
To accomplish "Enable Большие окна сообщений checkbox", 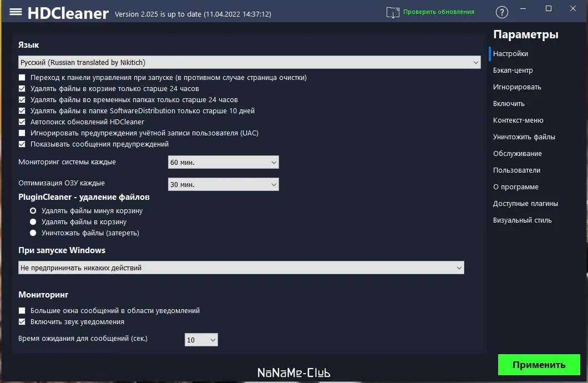I will pyautogui.click(x=22, y=311).
